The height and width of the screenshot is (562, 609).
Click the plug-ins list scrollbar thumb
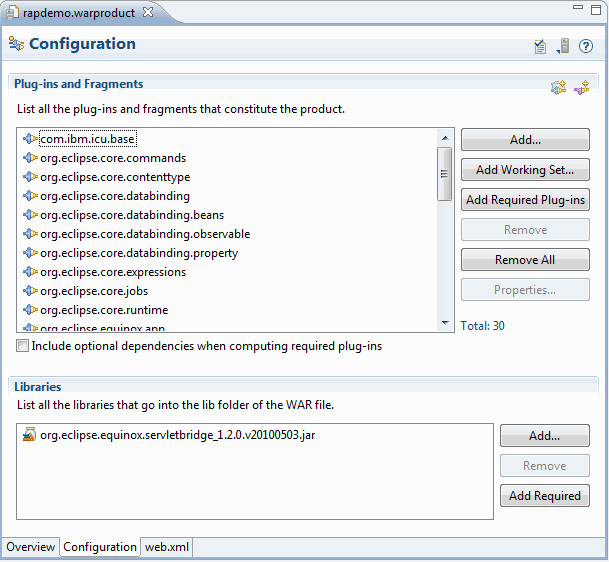pyautogui.click(x=445, y=174)
